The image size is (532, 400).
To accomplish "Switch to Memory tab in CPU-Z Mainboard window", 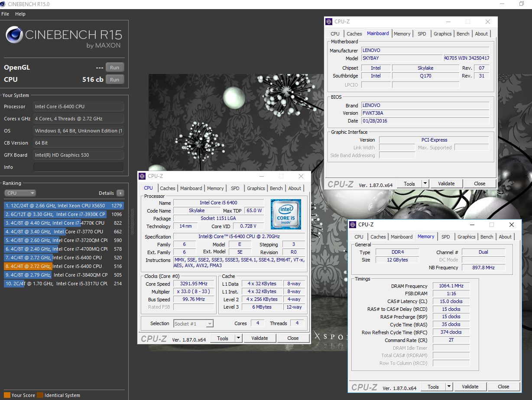I will point(402,34).
